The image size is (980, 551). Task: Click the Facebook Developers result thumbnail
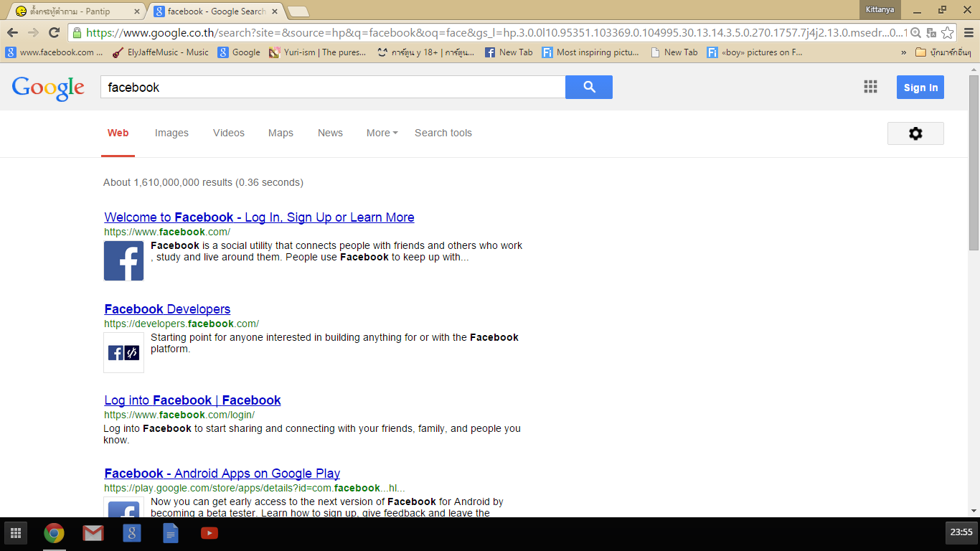pyautogui.click(x=123, y=352)
